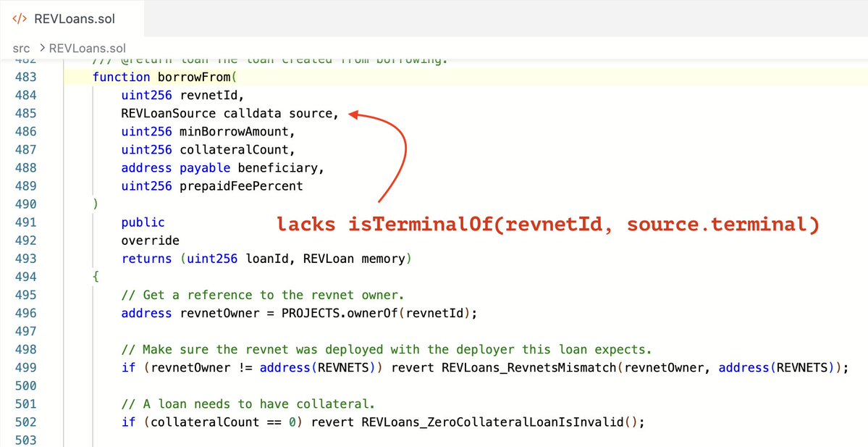Click line number 483 in the gutter

(27, 77)
